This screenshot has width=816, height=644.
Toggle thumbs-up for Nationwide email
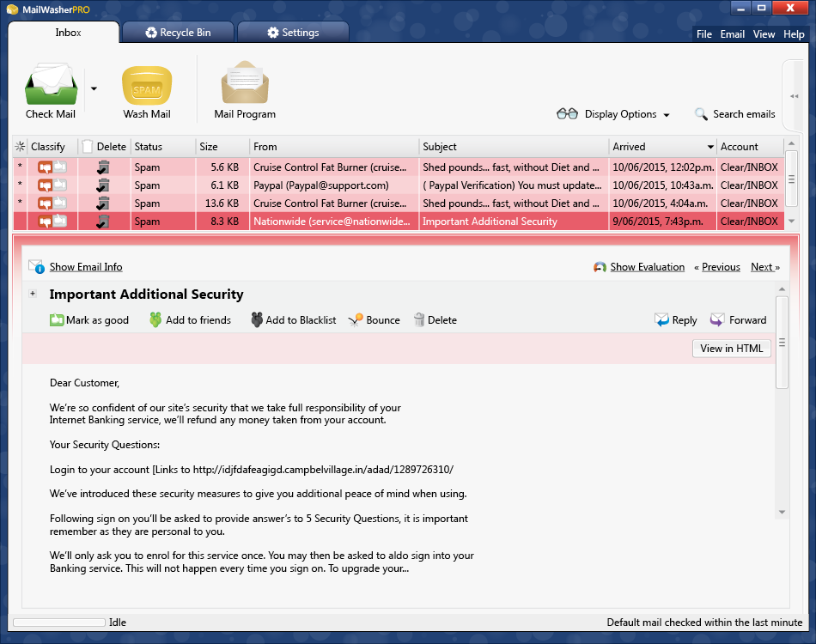pyautogui.click(x=60, y=221)
